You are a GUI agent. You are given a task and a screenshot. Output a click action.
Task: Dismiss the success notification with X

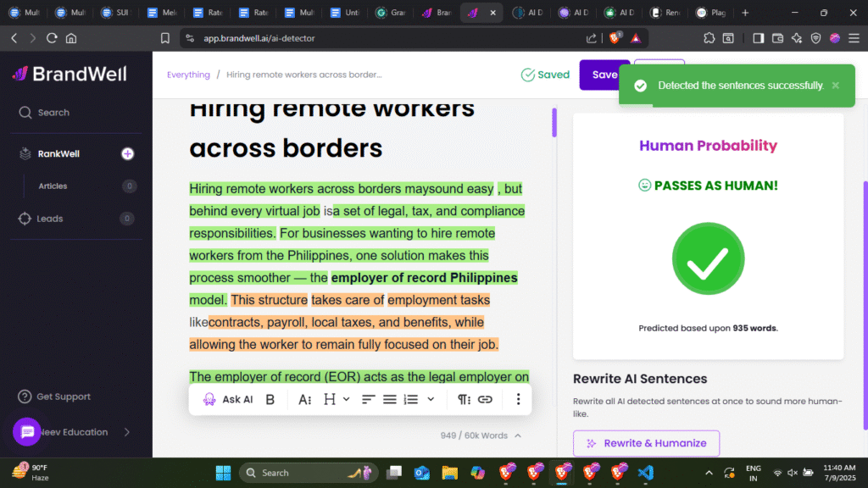835,86
